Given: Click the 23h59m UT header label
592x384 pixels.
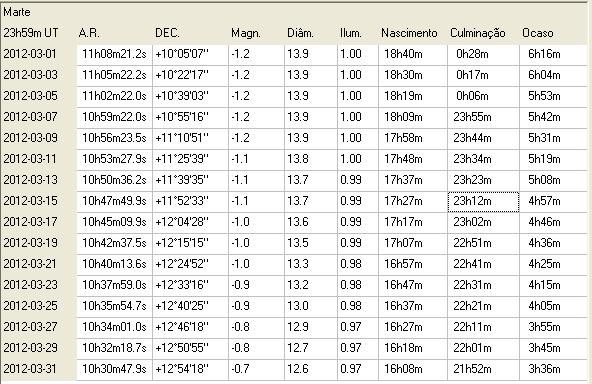Looking at the screenshot, I should tap(31, 33).
